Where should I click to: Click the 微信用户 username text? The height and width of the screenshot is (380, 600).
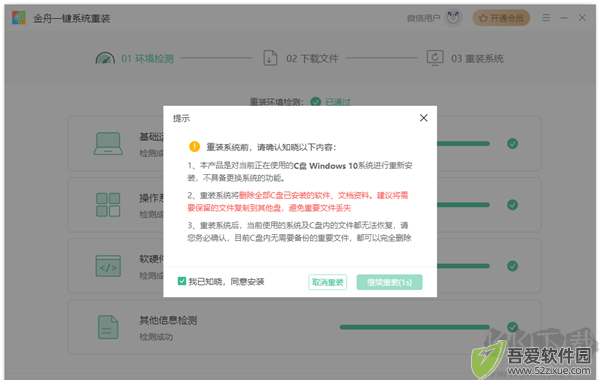pyautogui.click(x=423, y=18)
